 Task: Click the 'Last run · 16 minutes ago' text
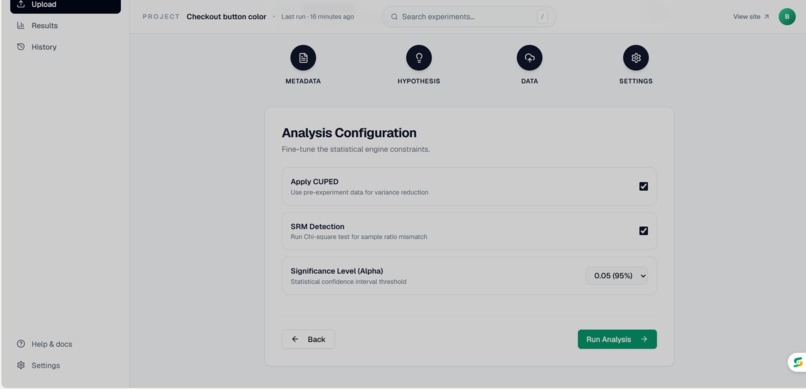click(318, 16)
